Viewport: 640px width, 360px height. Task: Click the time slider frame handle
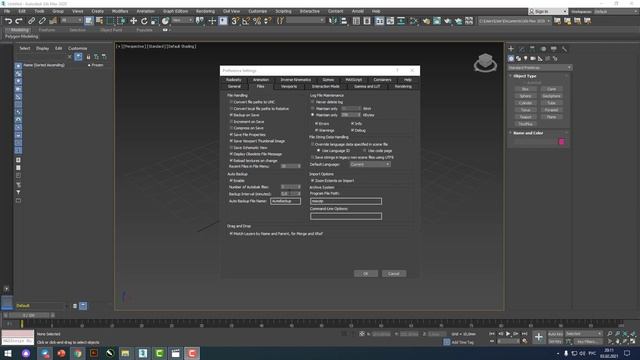pyautogui.click(x=29, y=316)
